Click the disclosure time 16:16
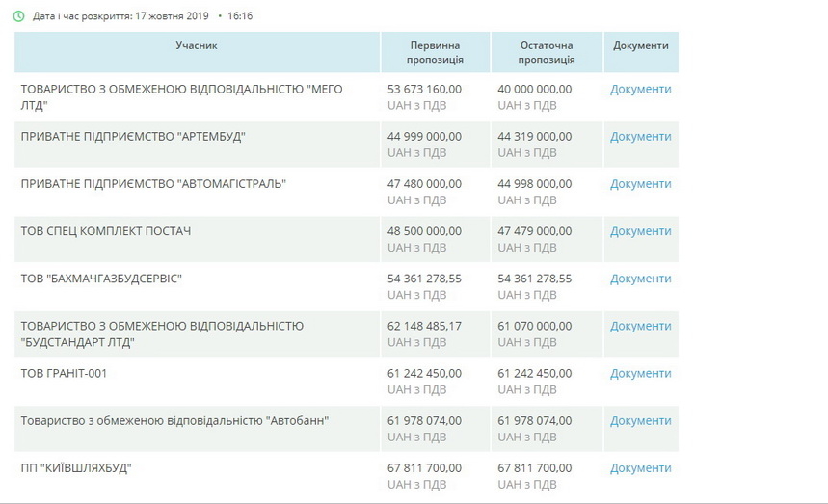Viewport: 828px width, 504px height. tap(240, 16)
